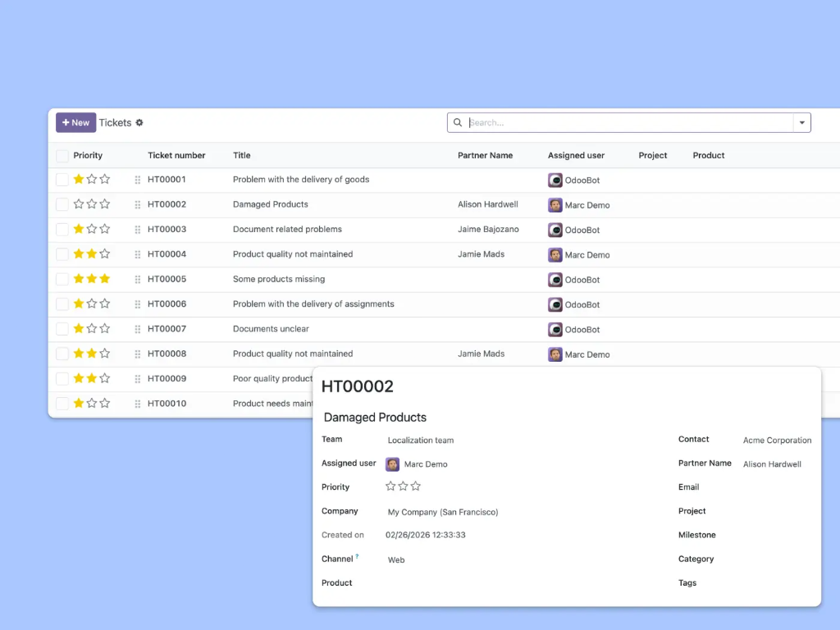Select checkbox for ticket HT00006
The image size is (840, 630).
pyautogui.click(x=62, y=304)
